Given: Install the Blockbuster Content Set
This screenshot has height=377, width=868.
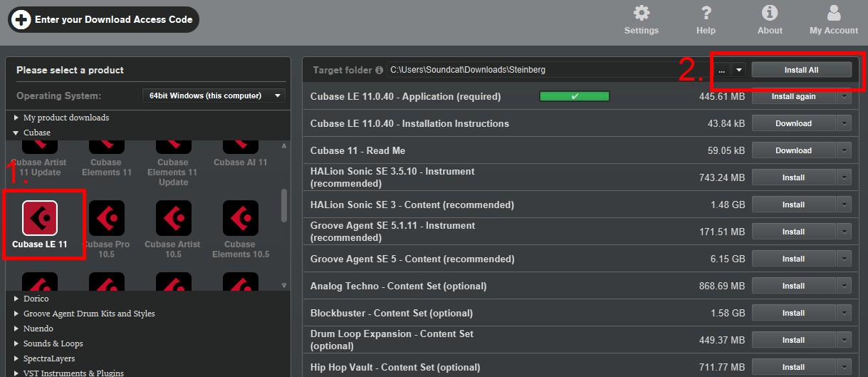Looking at the screenshot, I should pyautogui.click(x=793, y=313).
